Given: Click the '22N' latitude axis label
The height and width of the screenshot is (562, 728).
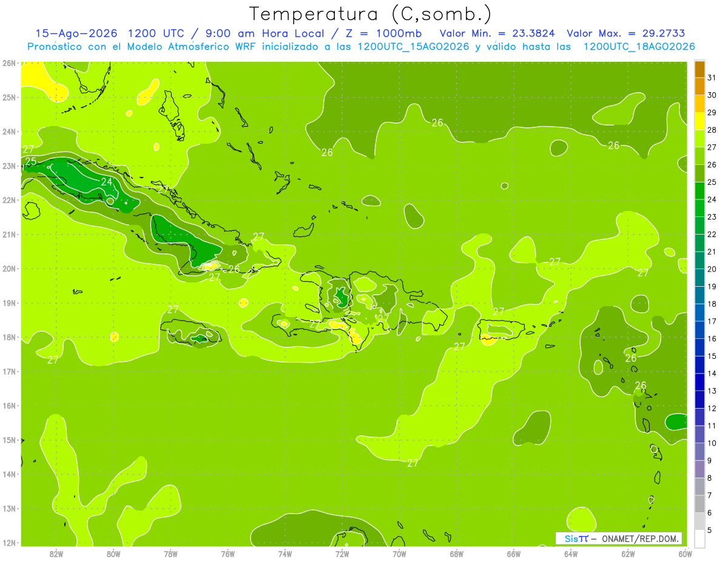Looking at the screenshot, I should pos(8,200).
